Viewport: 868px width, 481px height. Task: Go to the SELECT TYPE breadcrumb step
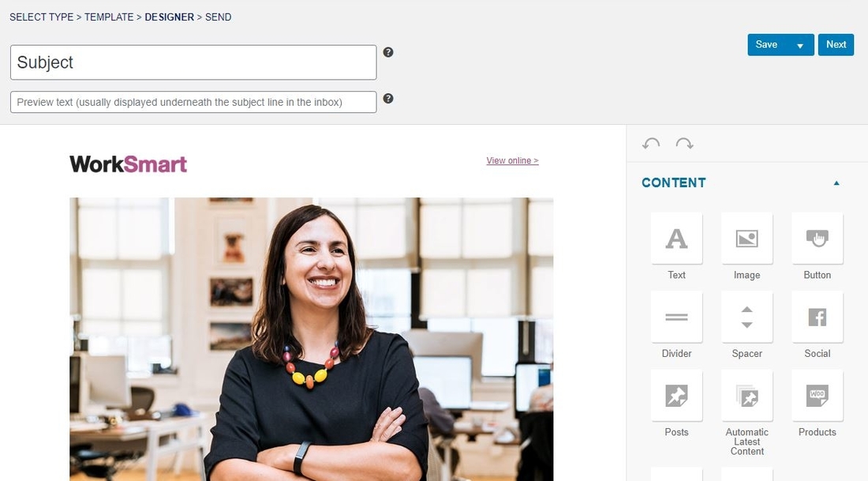click(42, 17)
